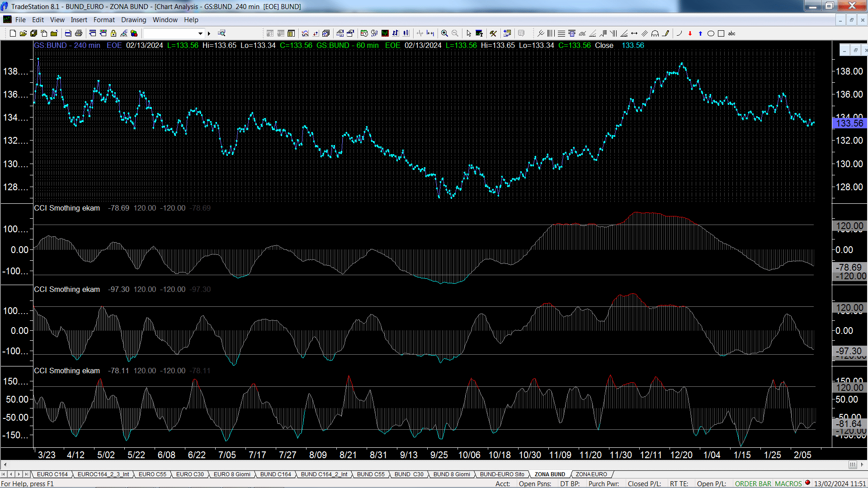This screenshot has height=488, width=868.
Task: Click the last-tab navigation arrow
Action: (x=27, y=474)
